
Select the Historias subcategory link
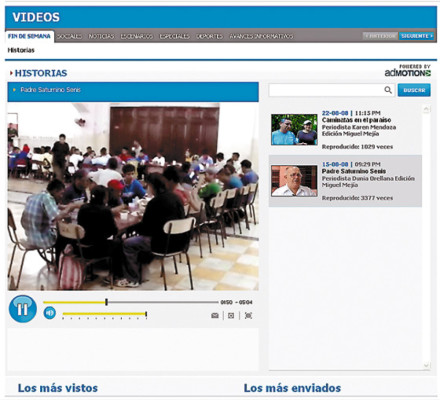[21, 50]
